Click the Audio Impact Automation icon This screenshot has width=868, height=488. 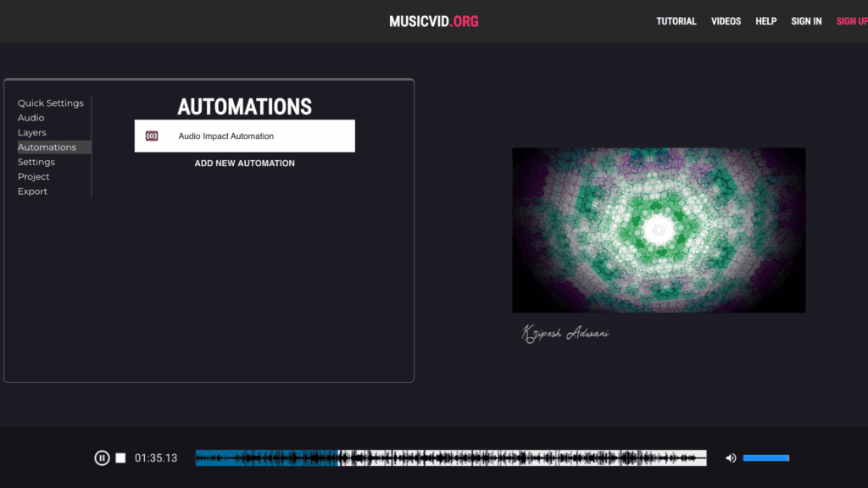[152, 136]
